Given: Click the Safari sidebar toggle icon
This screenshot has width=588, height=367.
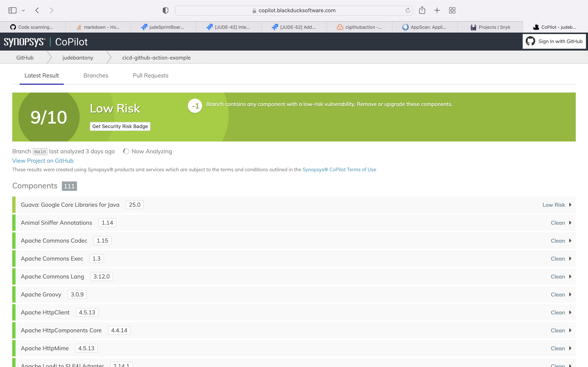Looking at the screenshot, I should coord(12,10).
